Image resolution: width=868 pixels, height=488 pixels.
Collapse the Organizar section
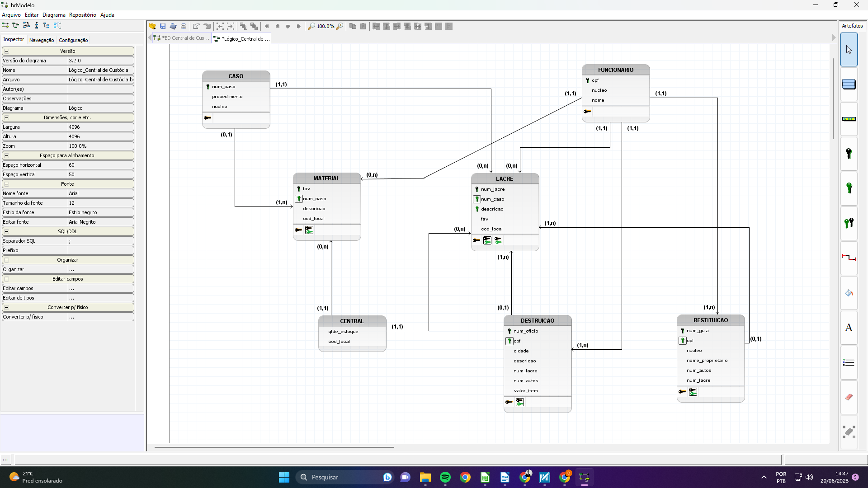(x=6, y=260)
